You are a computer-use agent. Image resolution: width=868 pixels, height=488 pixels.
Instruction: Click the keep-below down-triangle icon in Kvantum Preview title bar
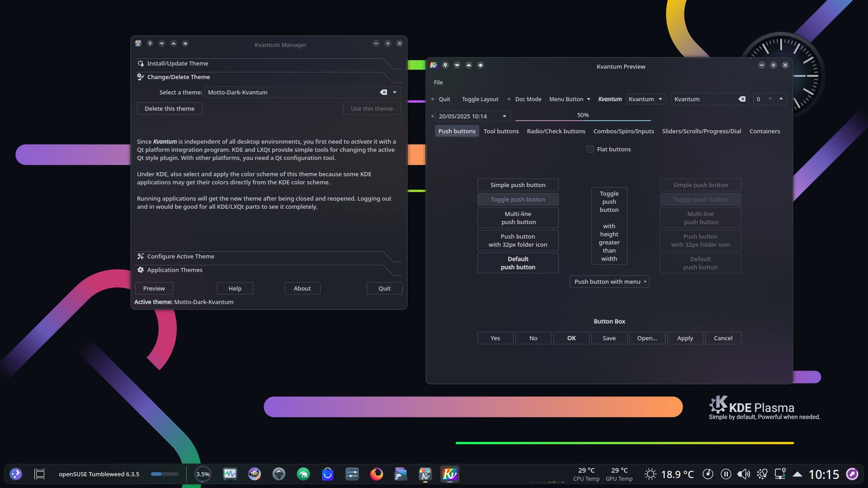coord(457,65)
